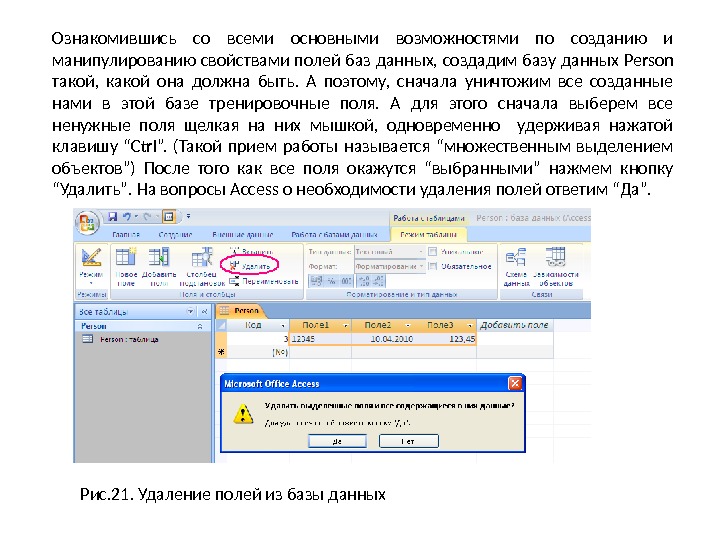Cancel deletion with the Нет button

point(409,441)
